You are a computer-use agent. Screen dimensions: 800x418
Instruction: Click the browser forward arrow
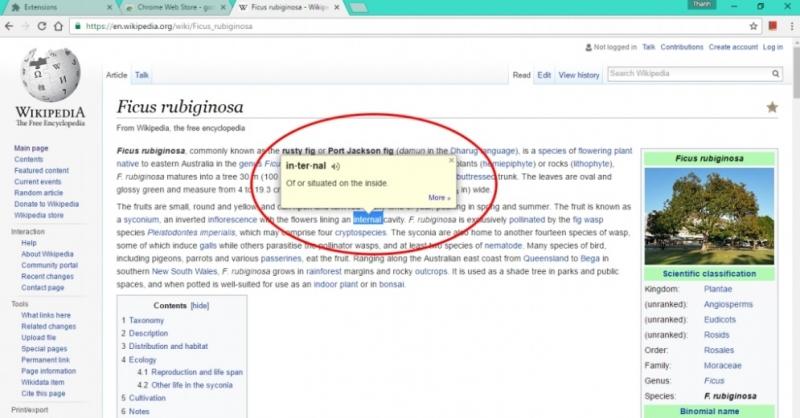click(25, 26)
